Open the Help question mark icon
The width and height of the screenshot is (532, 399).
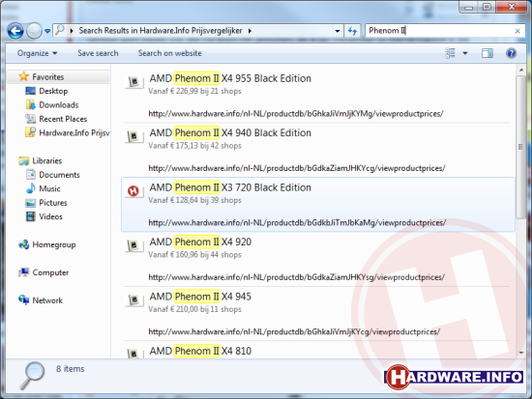(511, 53)
